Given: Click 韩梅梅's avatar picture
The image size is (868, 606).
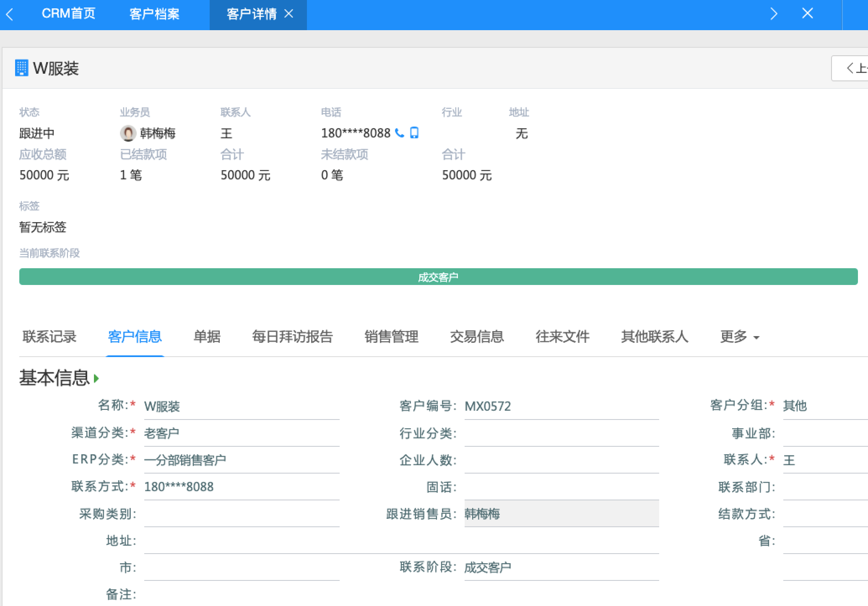Looking at the screenshot, I should (128, 133).
